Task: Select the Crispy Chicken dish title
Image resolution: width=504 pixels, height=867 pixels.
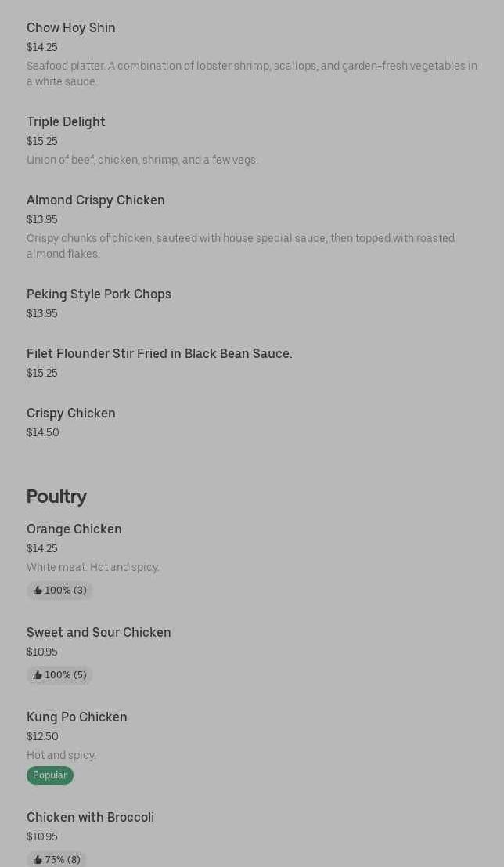Action: (71, 414)
